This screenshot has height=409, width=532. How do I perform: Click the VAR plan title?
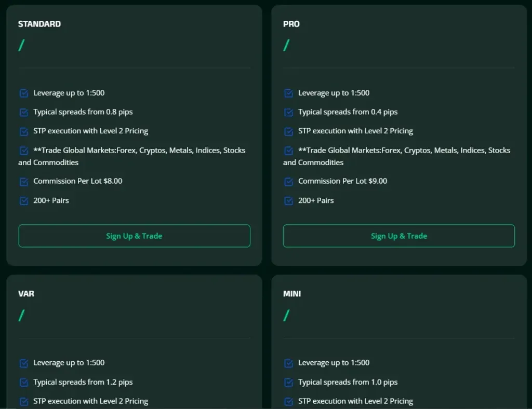26,293
